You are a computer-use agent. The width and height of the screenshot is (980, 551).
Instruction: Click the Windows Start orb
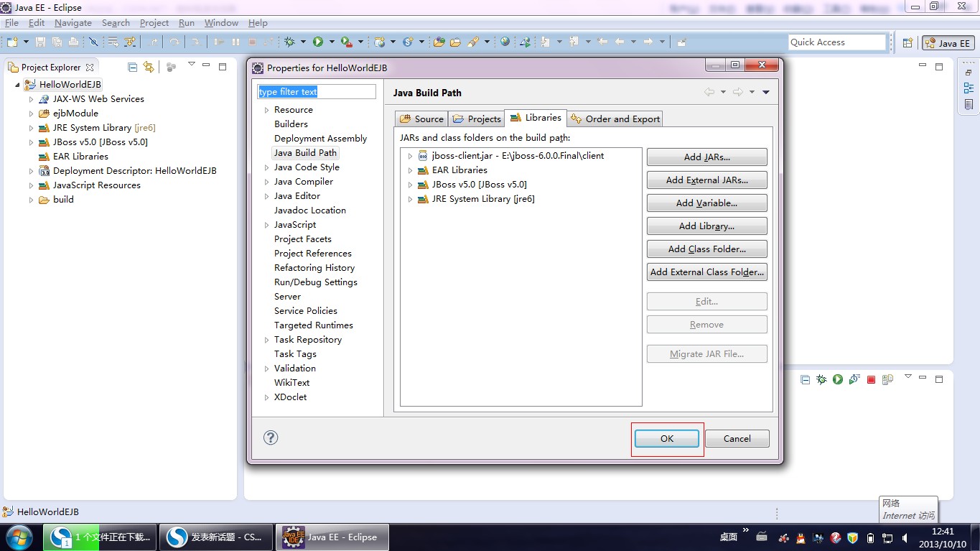18,537
